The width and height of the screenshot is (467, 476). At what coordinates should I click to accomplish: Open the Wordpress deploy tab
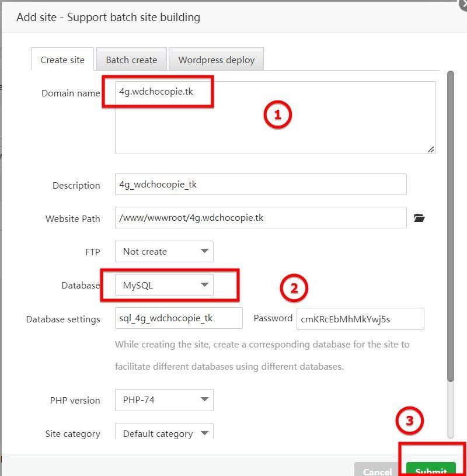[216, 60]
